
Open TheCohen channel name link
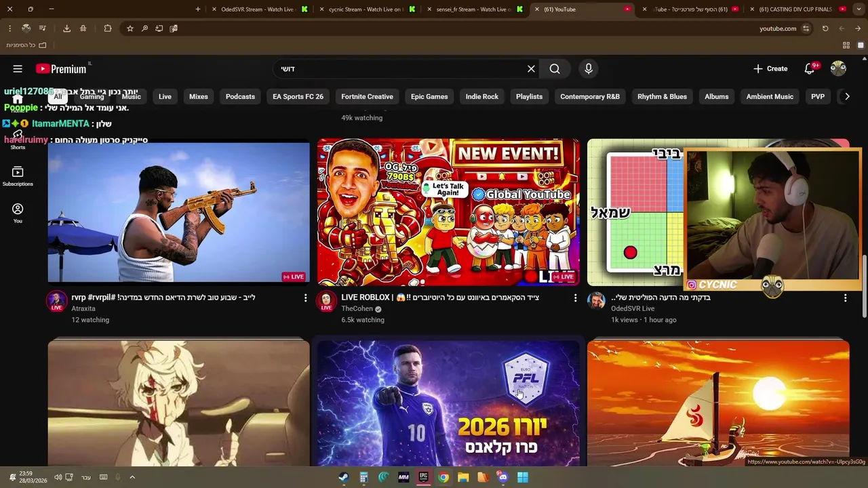coord(357,308)
